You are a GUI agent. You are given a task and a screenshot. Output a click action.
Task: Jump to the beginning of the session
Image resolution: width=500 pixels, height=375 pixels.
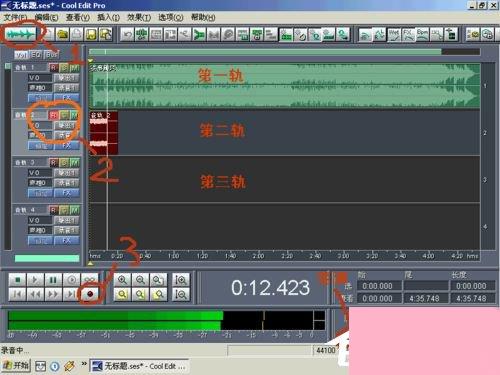point(17,294)
